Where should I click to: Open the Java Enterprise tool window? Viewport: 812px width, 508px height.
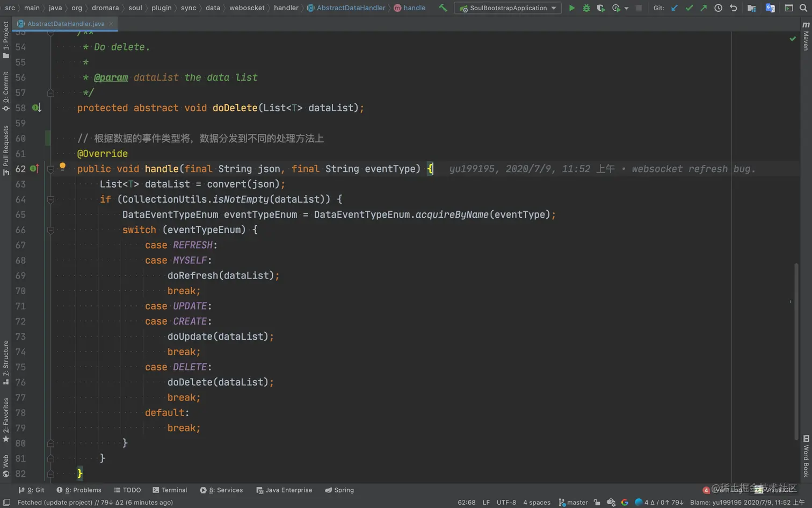coord(284,490)
